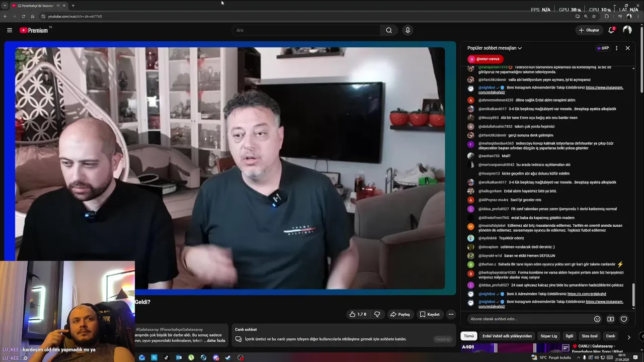The width and height of the screenshot is (644, 362).
Task: Open the x.com/erdalvahd link
Action: pyautogui.click(x=587, y=294)
